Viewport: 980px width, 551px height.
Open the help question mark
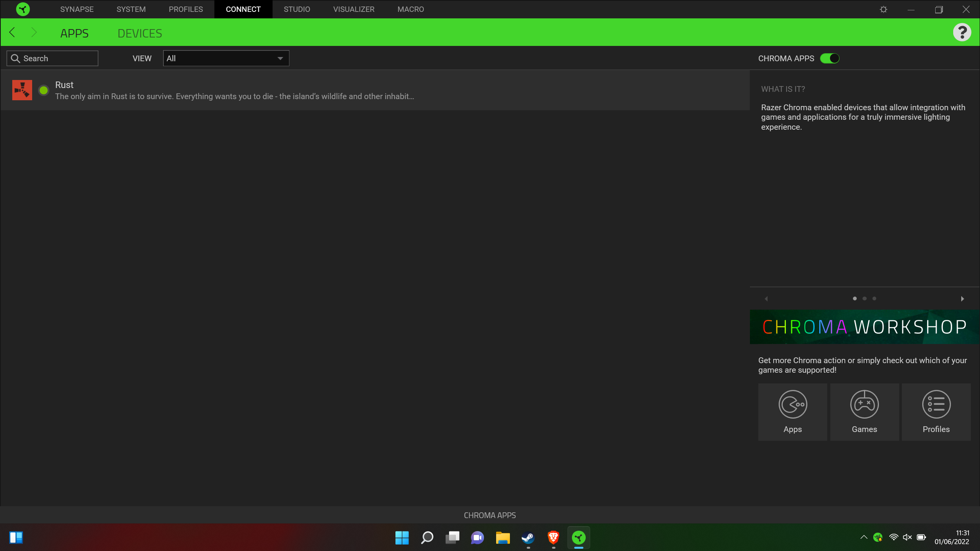click(963, 32)
